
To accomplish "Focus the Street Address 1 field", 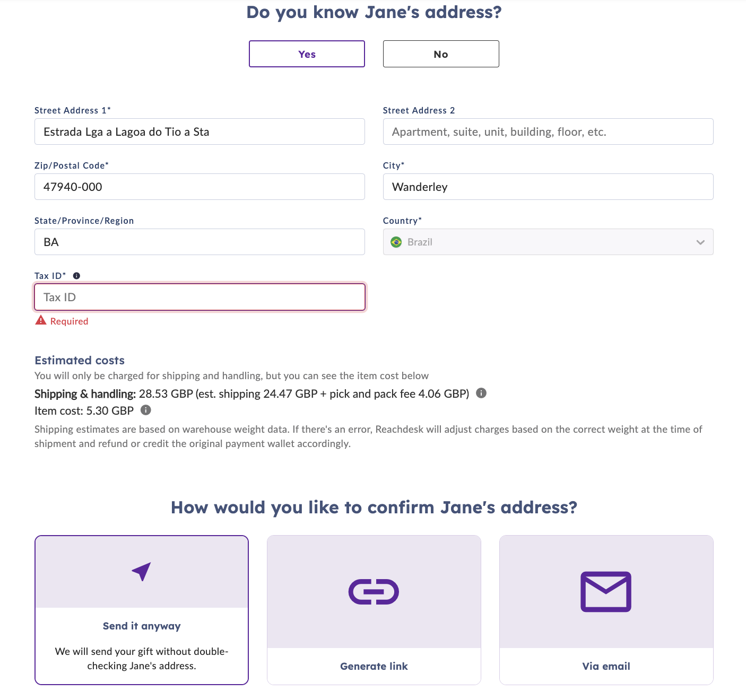I will 199,132.
